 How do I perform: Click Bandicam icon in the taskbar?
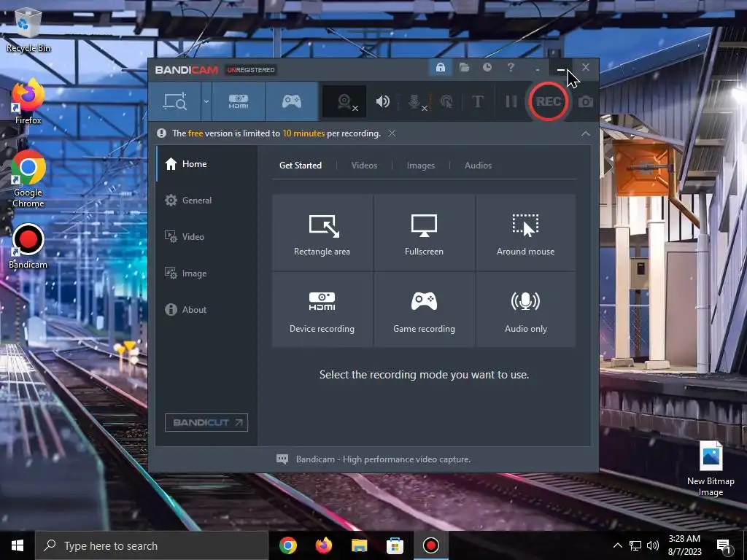tap(430, 545)
